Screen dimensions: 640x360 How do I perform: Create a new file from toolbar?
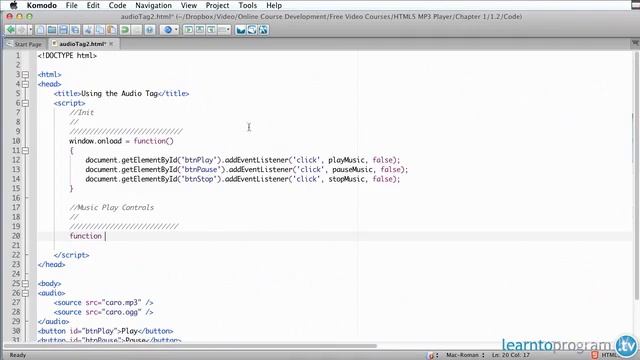(x=40, y=30)
